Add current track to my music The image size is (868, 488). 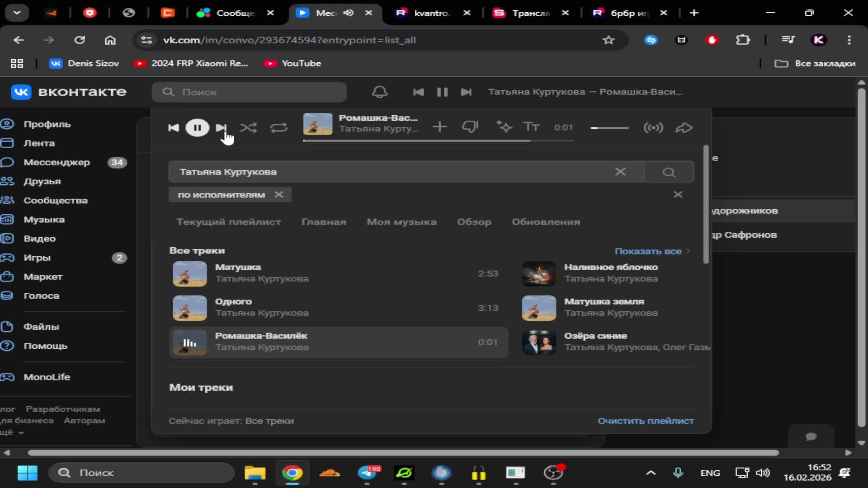pos(439,127)
